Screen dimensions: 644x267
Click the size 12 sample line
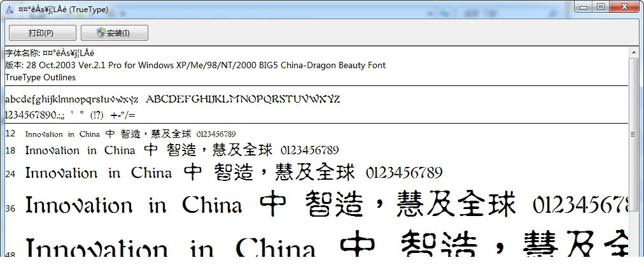(121, 134)
